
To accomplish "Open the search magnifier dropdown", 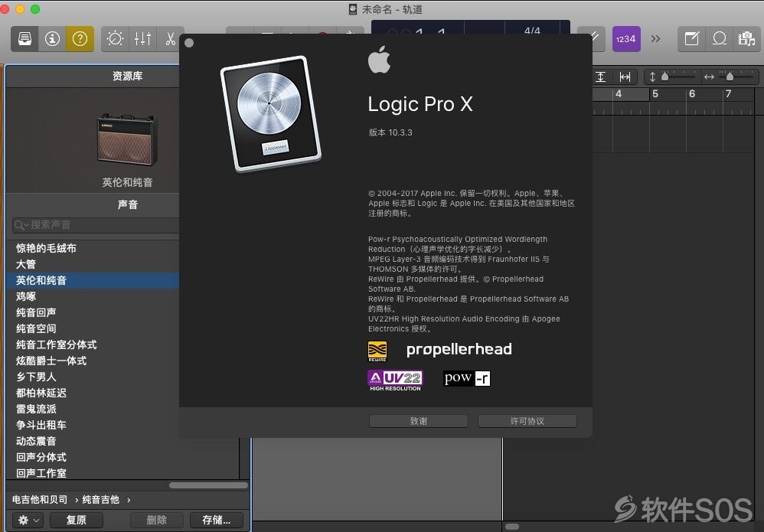I will coord(21,224).
